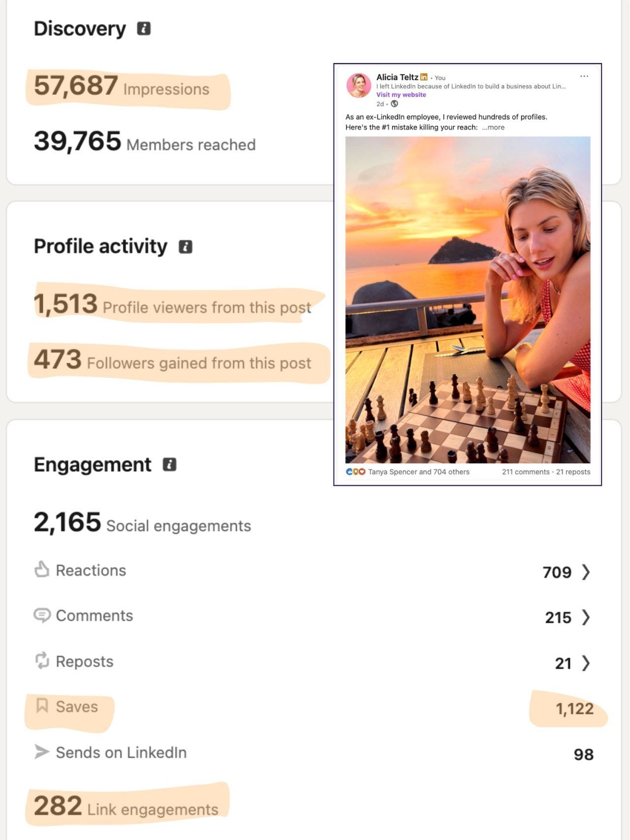
Task: Expand post text with the more link
Action: pos(493,127)
